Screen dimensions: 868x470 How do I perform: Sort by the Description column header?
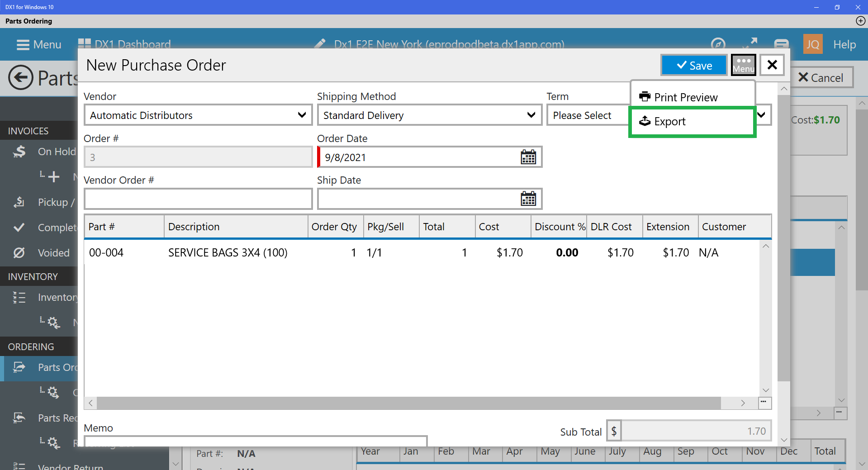(236, 227)
